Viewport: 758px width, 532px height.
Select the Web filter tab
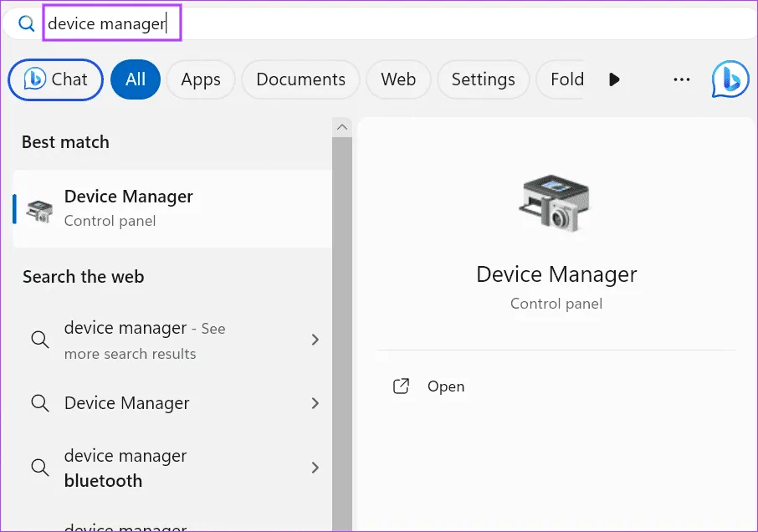[x=398, y=79]
